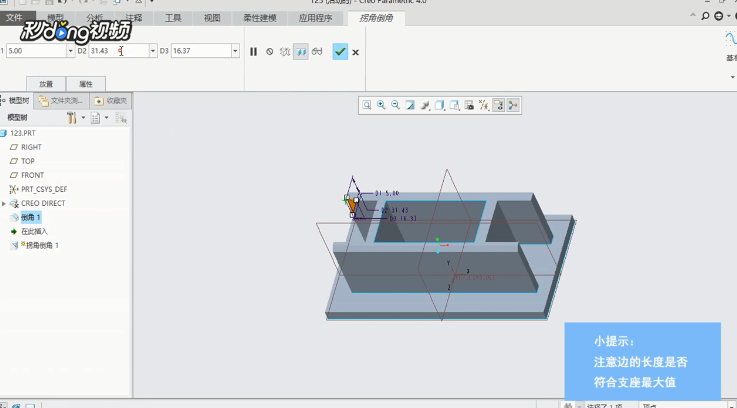This screenshot has height=408, width=737.
Task: Switch to the 收藏夹 navigator tab
Action: (x=111, y=101)
